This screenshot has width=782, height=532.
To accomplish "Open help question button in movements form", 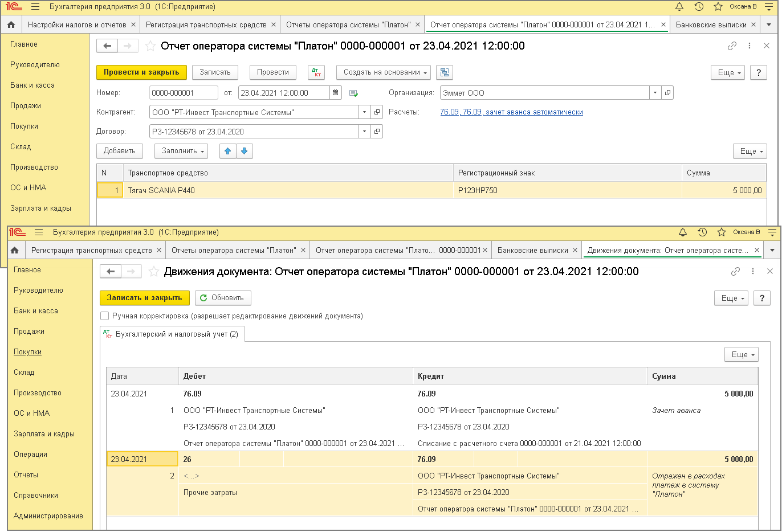I will (762, 298).
